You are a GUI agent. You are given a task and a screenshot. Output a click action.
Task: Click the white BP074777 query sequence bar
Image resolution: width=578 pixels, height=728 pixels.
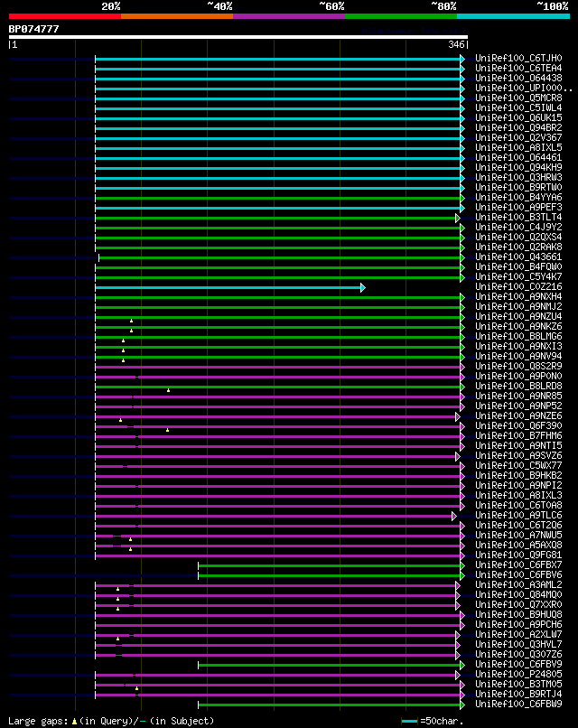pos(238,37)
